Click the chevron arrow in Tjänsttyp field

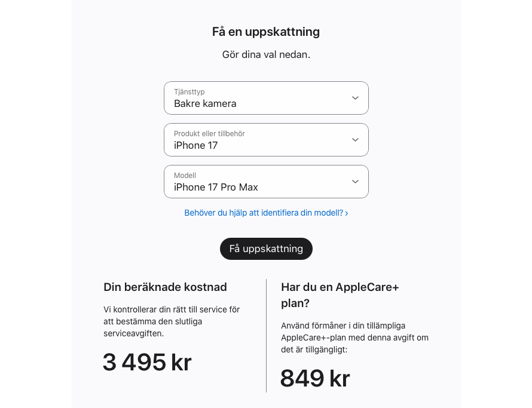point(355,98)
